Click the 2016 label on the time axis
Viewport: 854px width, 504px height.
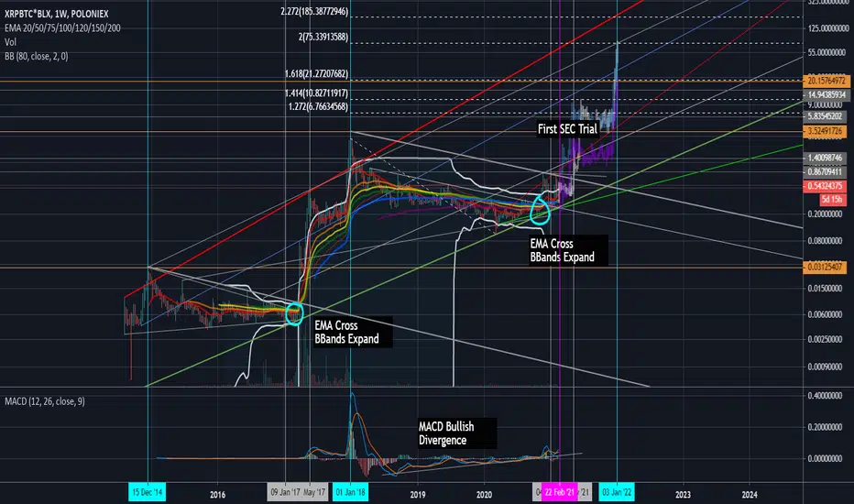(x=217, y=495)
